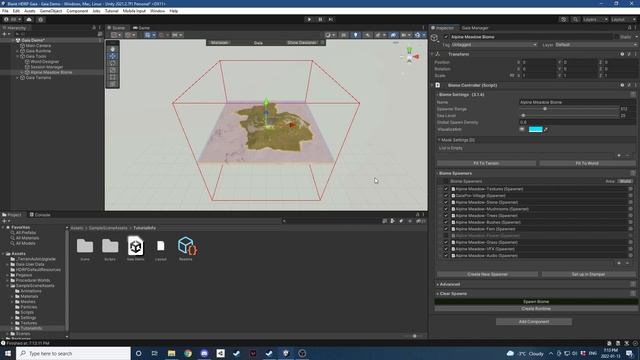
Task: Open the Tag dropdown in Inspector
Action: pyautogui.click(x=494, y=44)
